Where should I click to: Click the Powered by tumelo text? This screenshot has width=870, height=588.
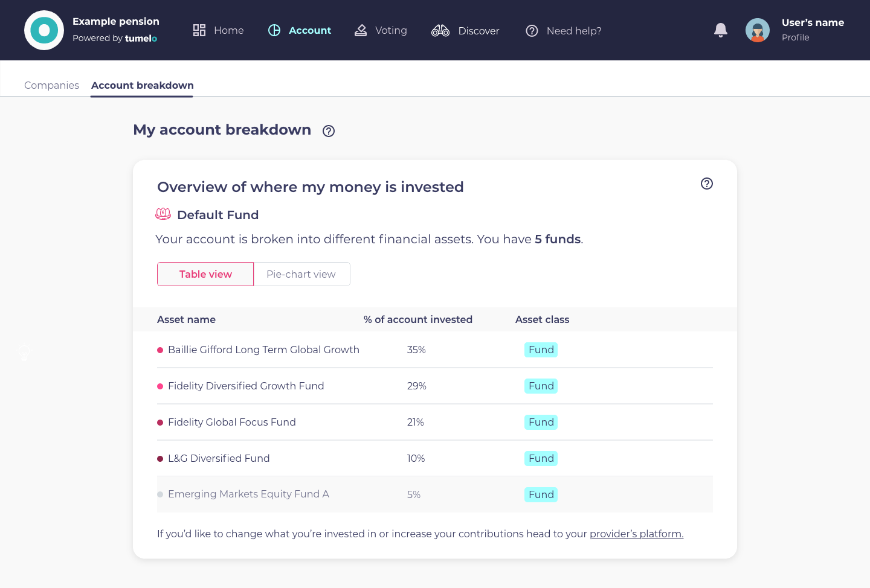(x=115, y=38)
